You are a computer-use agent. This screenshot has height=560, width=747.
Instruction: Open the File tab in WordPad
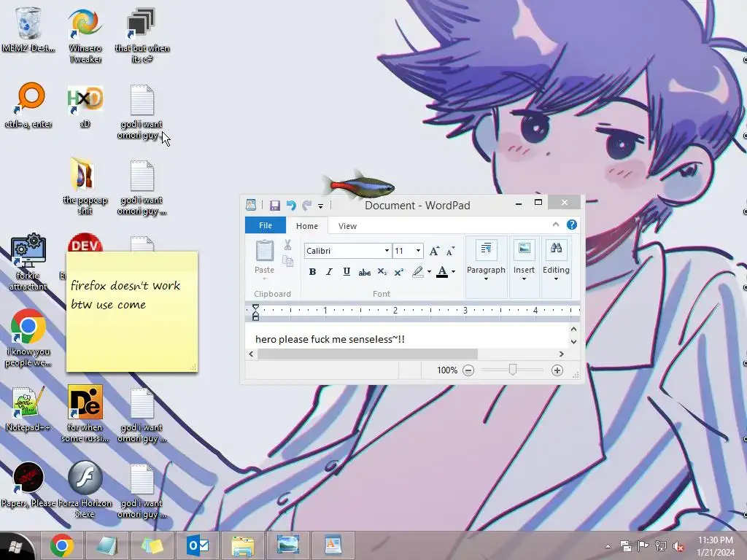click(x=266, y=226)
